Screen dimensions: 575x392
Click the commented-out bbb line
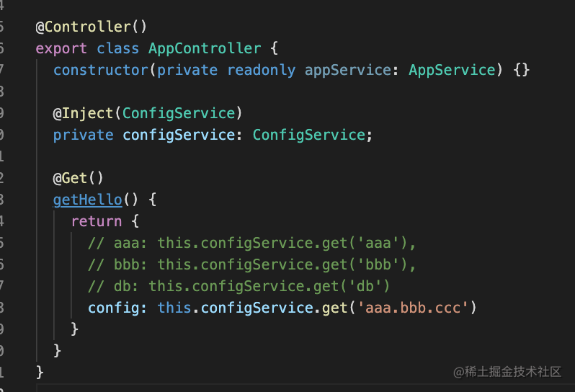[x=252, y=264]
